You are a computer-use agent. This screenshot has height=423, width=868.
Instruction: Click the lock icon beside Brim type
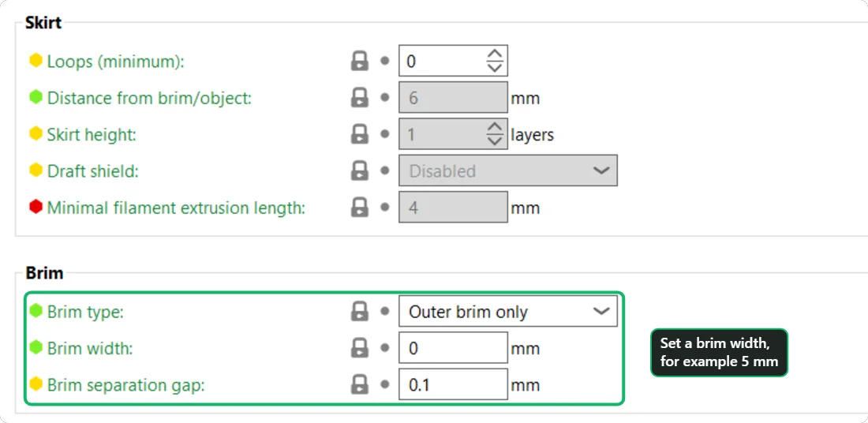359,312
